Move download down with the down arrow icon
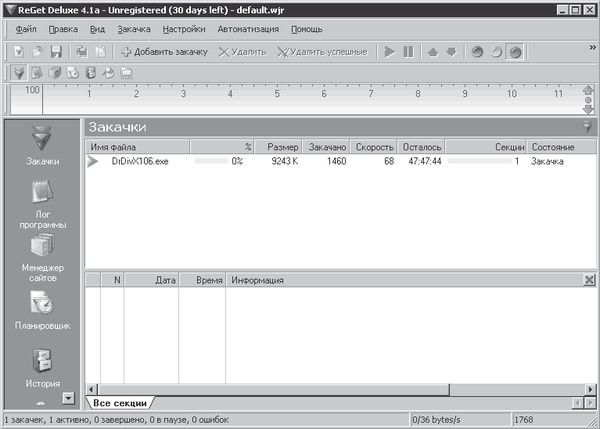Viewport: 600px width, 429px height. tap(450, 51)
